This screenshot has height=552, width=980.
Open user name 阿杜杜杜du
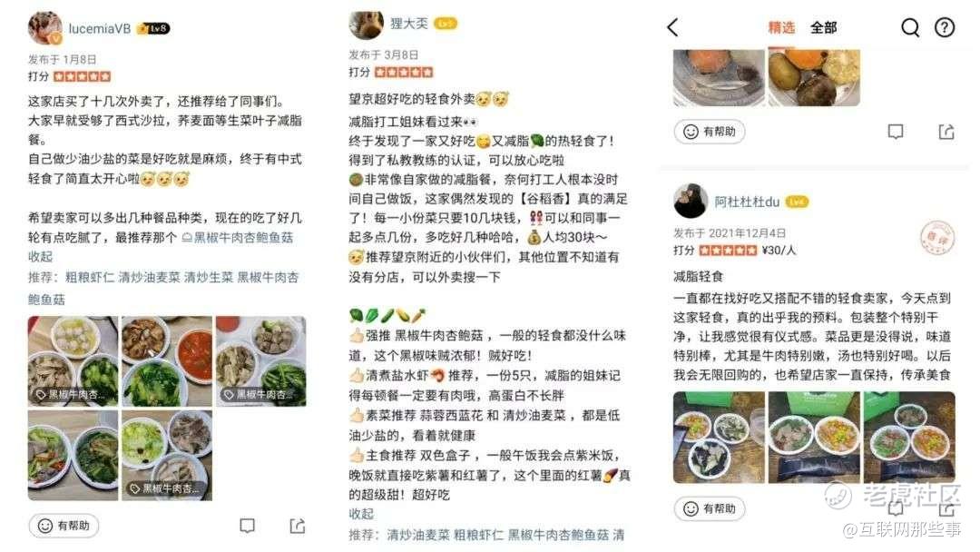click(x=747, y=202)
